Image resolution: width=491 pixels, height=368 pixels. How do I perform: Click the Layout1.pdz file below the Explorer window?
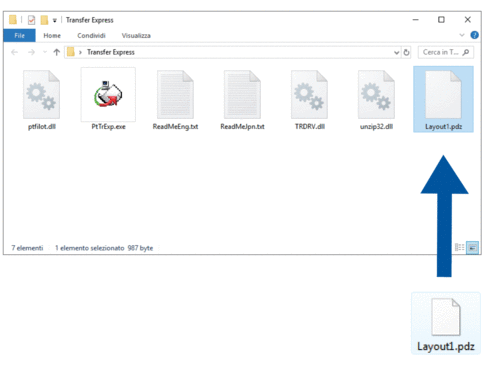[x=446, y=323]
